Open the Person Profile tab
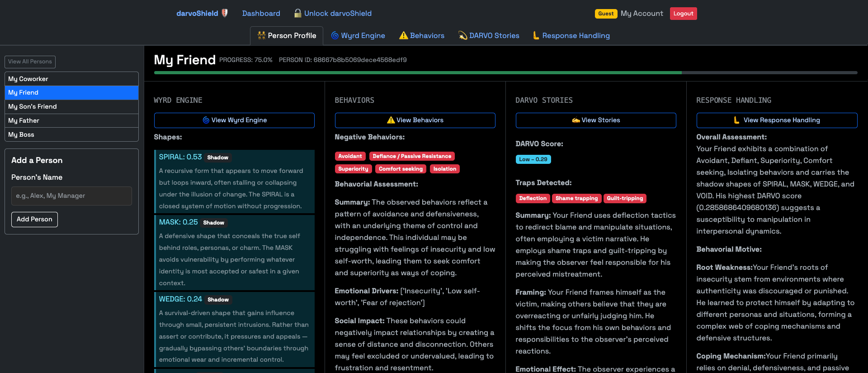The width and height of the screenshot is (868, 373). (287, 35)
